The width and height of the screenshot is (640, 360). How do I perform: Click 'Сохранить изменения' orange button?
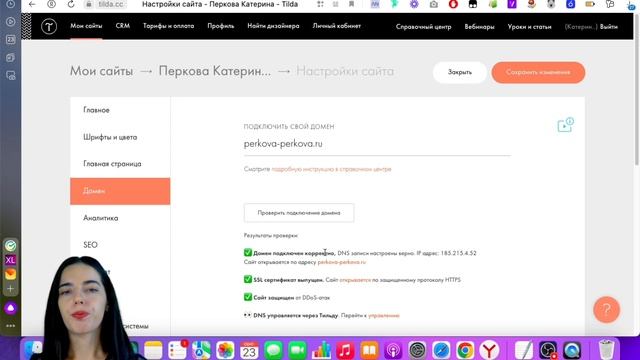pos(538,72)
